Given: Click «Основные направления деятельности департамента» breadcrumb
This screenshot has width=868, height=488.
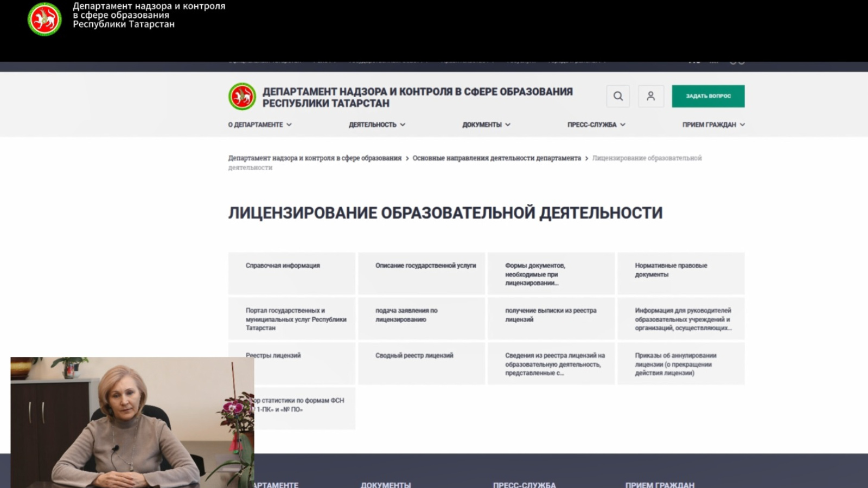Looking at the screenshot, I should [x=496, y=158].
